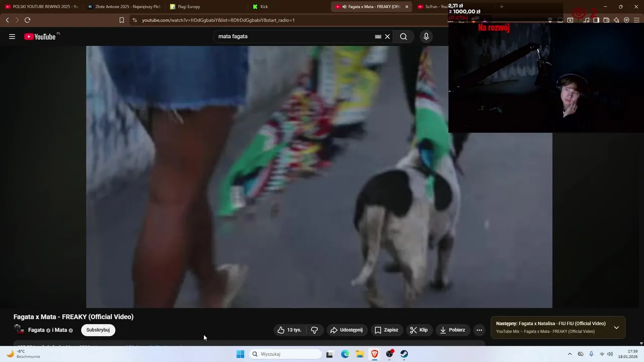Open the -8°C weather widget
This screenshot has height=362, width=644.
tap(24, 354)
